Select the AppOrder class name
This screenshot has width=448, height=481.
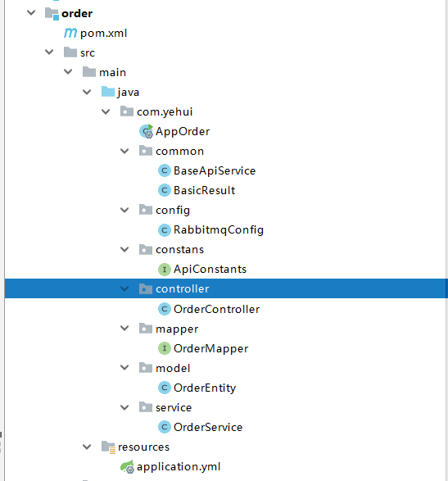183,132
